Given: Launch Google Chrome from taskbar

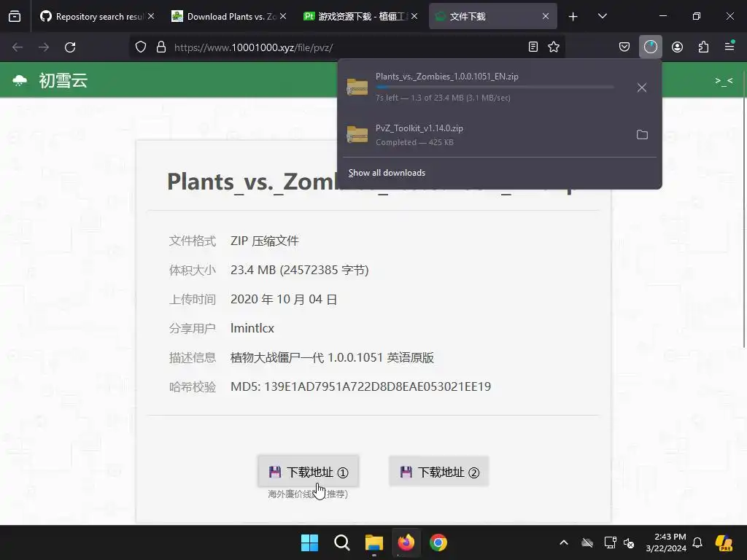Looking at the screenshot, I should (438, 542).
